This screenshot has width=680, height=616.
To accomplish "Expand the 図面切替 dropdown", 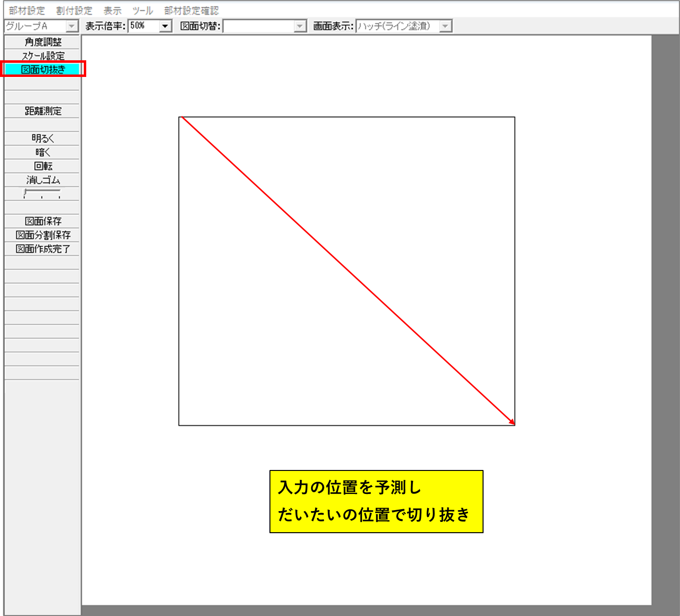I will 300,26.
